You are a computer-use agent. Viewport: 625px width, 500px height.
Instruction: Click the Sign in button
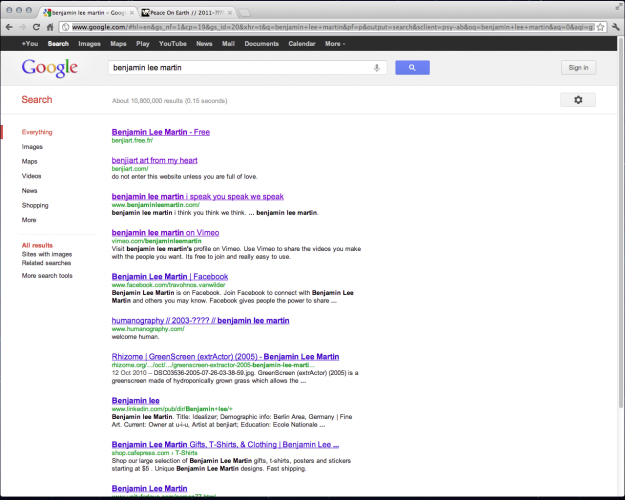tap(578, 68)
